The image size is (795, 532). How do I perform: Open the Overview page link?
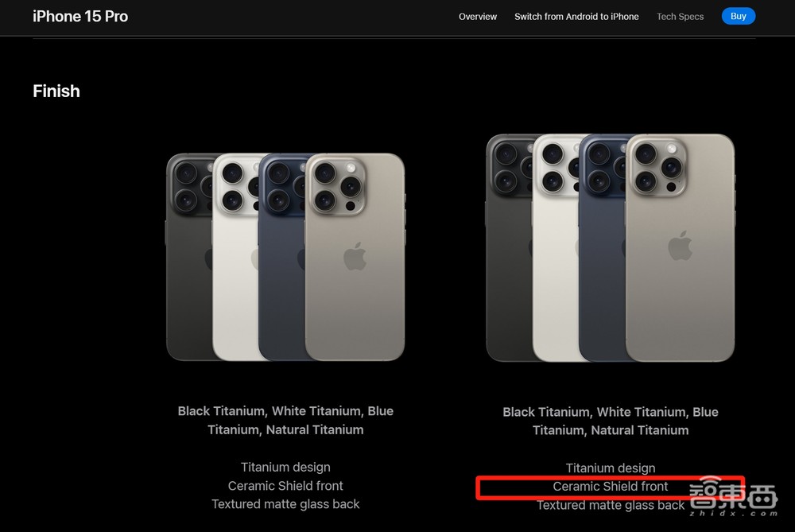pos(478,17)
